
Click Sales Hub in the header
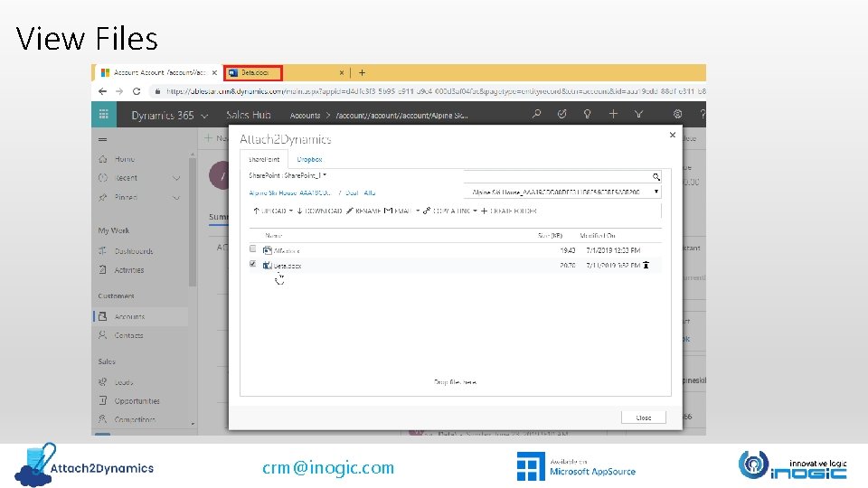[249, 115]
